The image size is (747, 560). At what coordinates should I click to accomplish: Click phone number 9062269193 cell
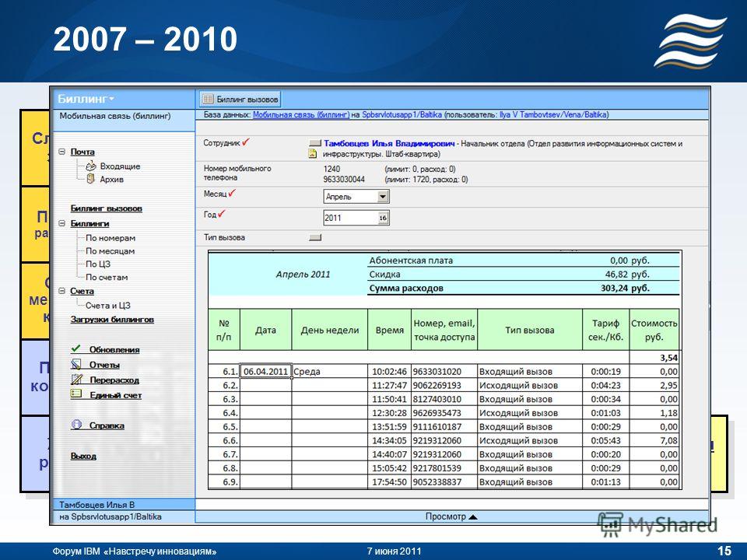coord(444,385)
